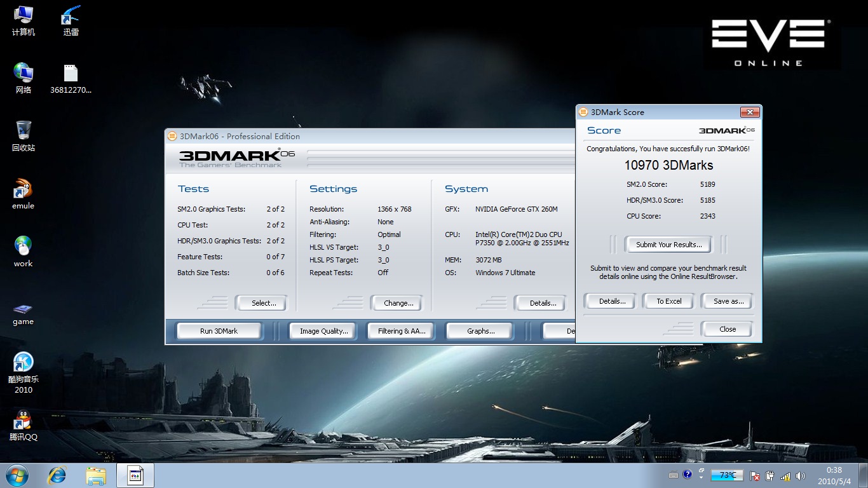Click the SM2.0 Score value 5189
The image size is (868, 488).
(x=707, y=184)
